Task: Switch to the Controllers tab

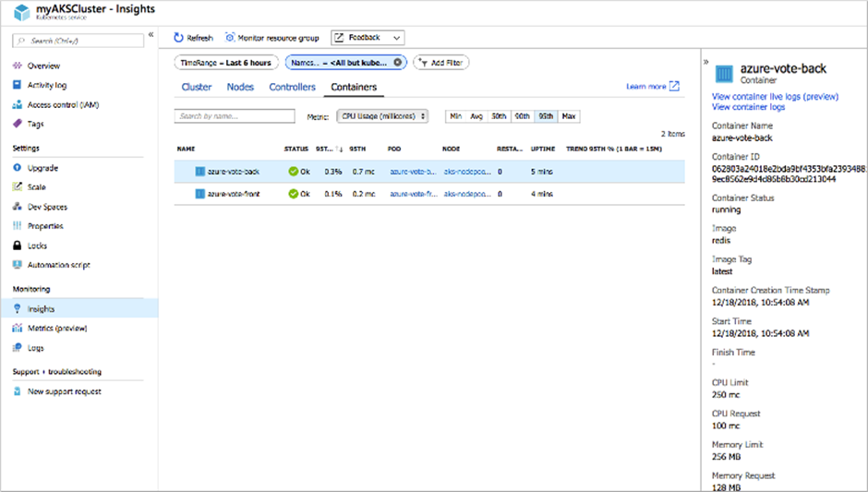Action: tap(293, 87)
